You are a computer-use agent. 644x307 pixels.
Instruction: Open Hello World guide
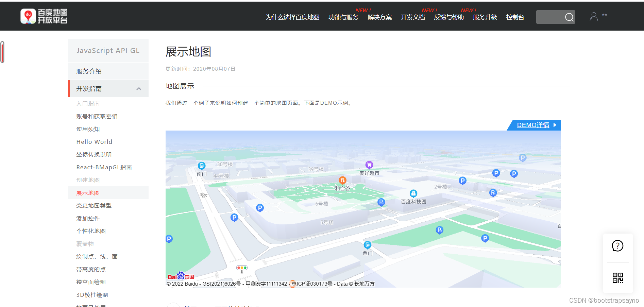pyautogui.click(x=94, y=142)
